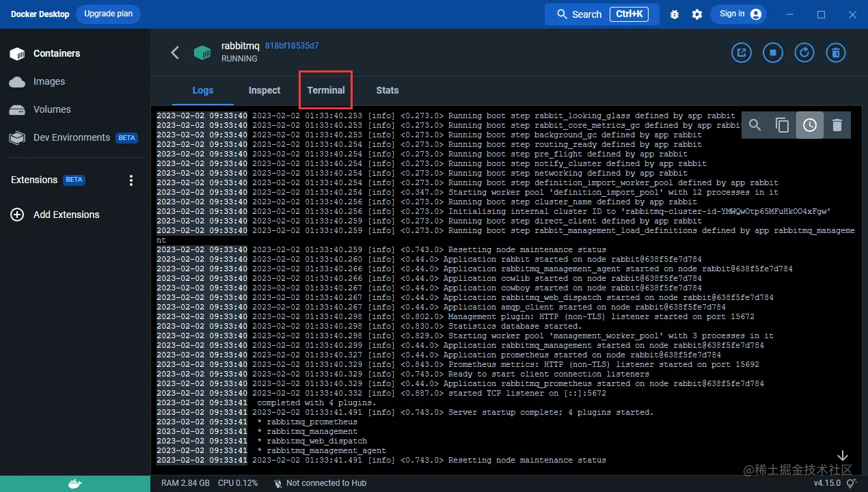Click the RUNNING status text
Screen dimensions: 868x492
[239, 59]
